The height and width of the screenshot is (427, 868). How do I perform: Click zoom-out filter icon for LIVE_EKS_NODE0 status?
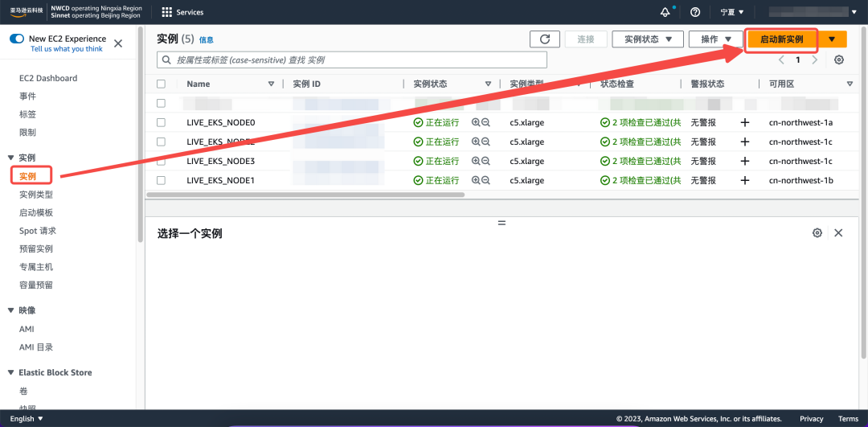click(485, 122)
